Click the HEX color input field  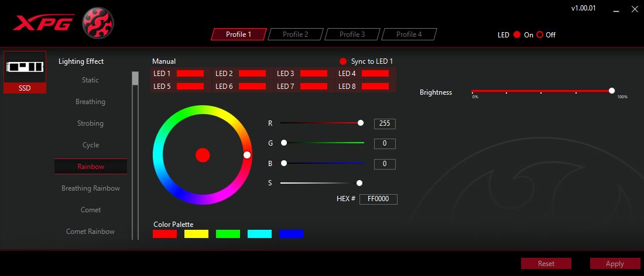378,199
